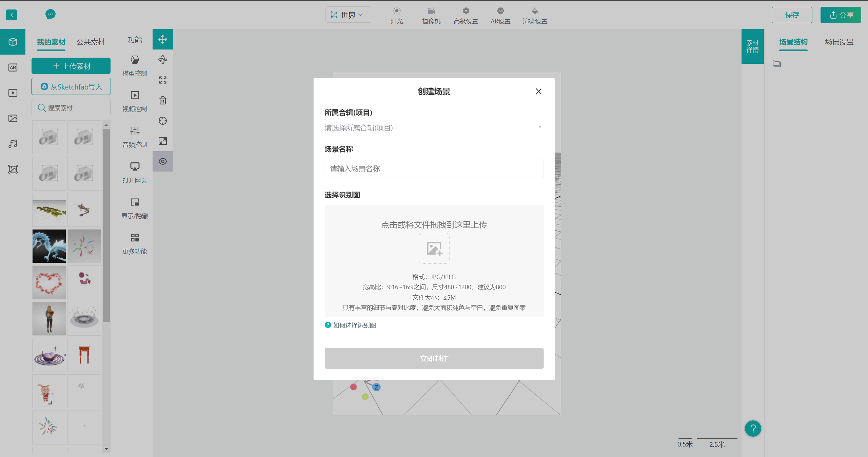Select the move/translate tool icon

tap(162, 39)
